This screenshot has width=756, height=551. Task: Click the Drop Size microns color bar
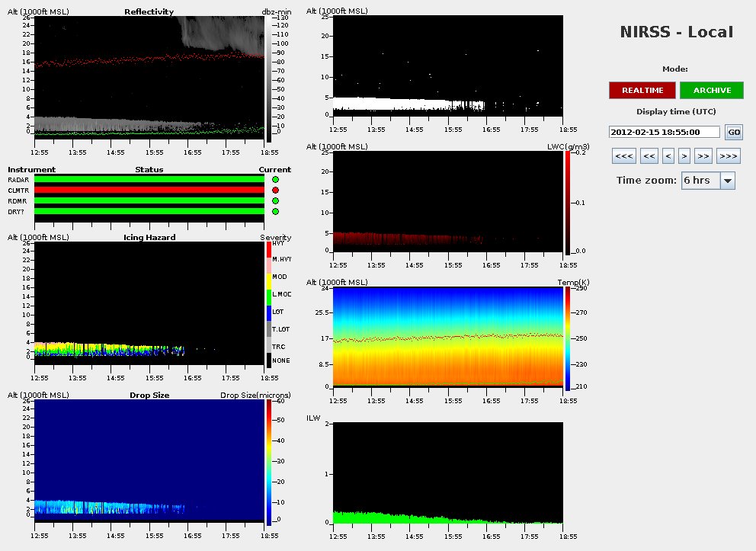tap(269, 462)
